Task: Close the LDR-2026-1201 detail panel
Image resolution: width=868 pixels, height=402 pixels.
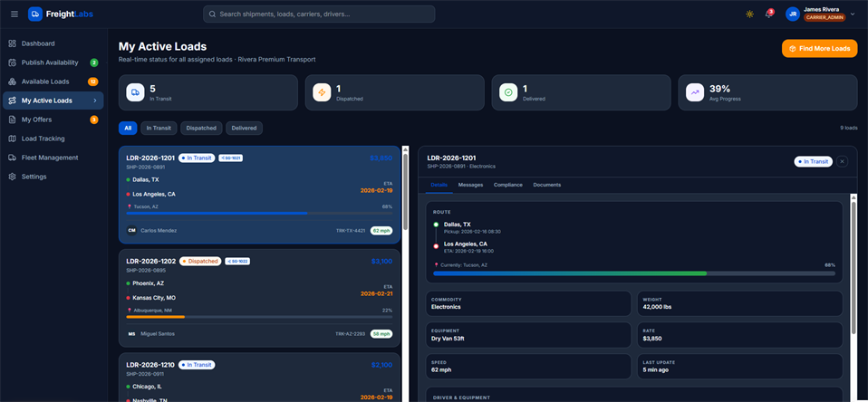Action: click(842, 161)
